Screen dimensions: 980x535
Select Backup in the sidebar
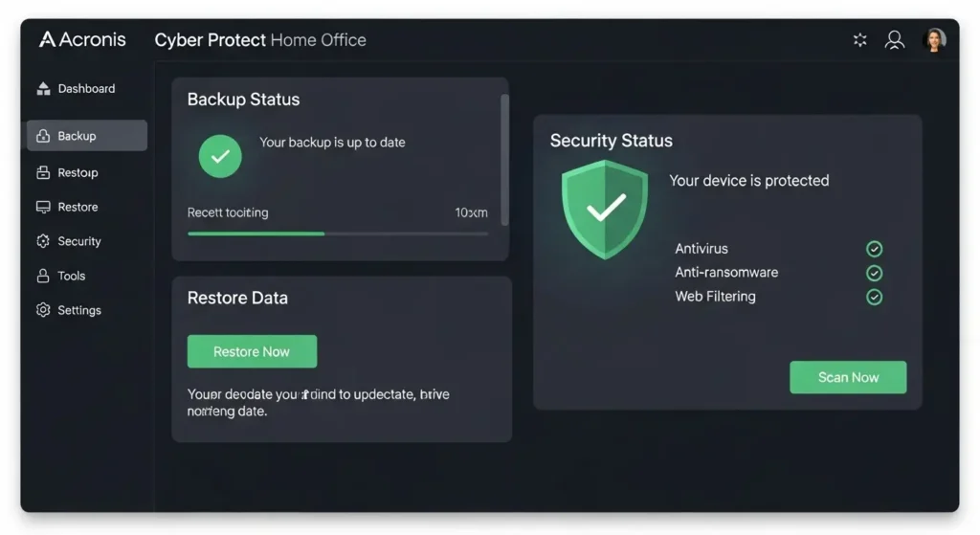pyautogui.click(x=87, y=136)
